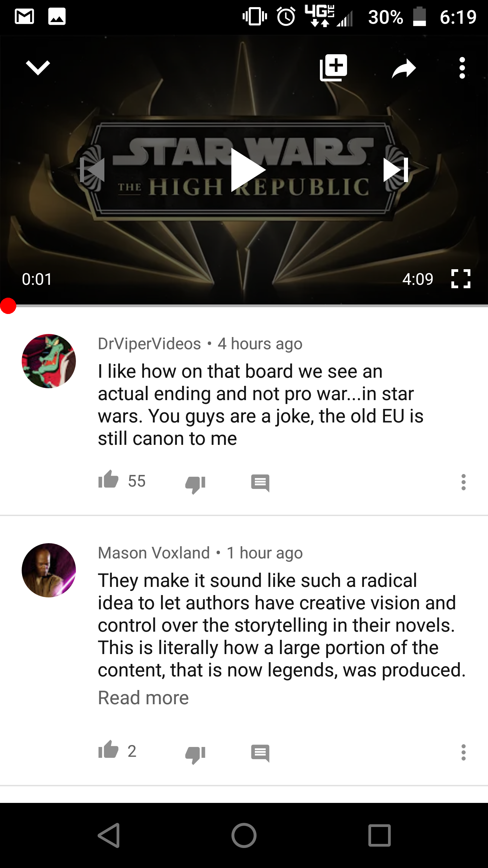The width and height of the screenshot is (488, 868).
Task: Skip to the next video
Action: coord(395,170)
